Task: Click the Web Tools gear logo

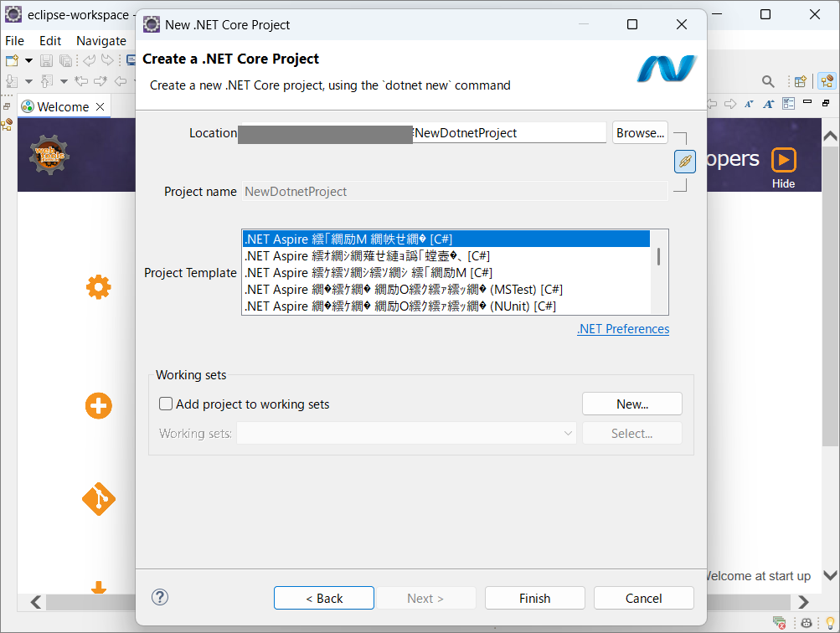Action: (x=49, y=154)
